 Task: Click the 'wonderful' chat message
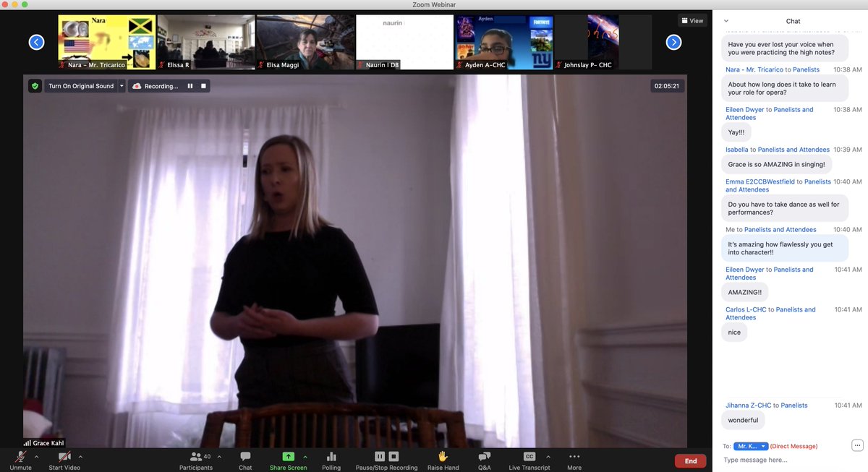pyautogui.click(x=742, y=420)
